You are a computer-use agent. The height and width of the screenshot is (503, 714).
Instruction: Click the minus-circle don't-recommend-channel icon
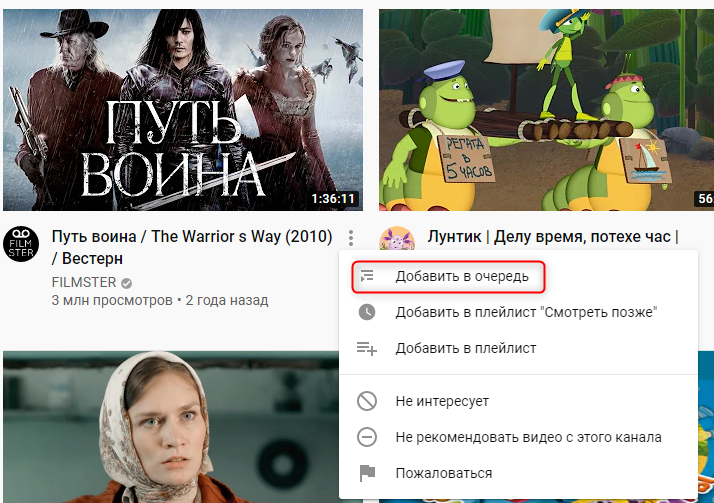[x=367, y=437]
